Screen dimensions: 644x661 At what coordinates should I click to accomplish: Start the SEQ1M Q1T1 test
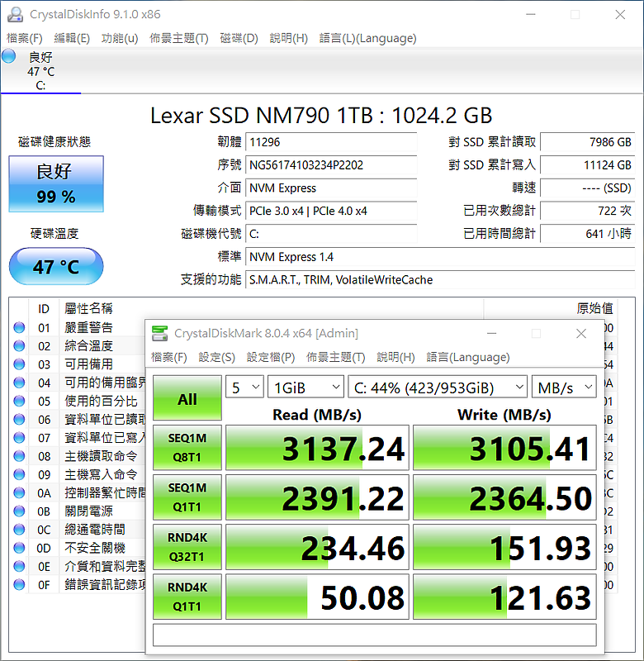click(x=187, y=497)
